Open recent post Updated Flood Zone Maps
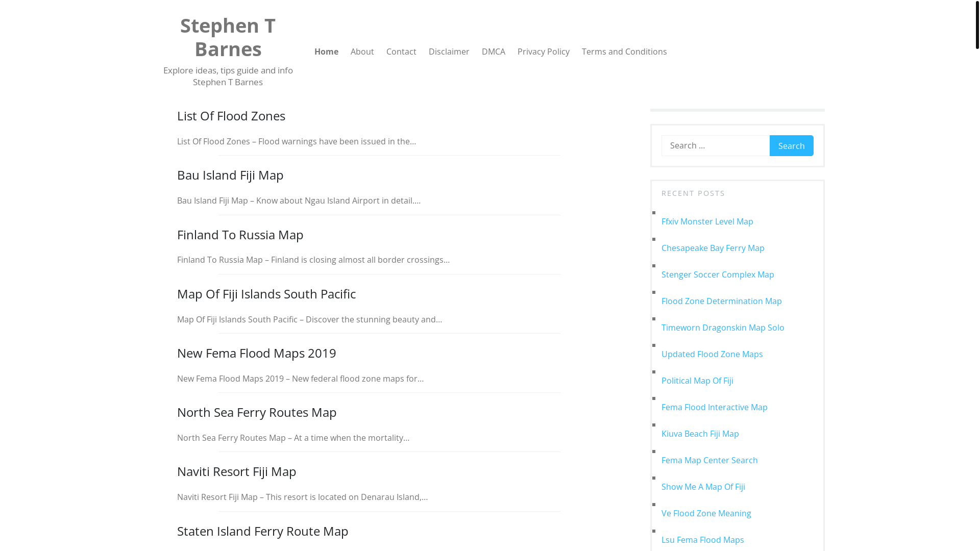The image size is (980, 551). (712, 354)
